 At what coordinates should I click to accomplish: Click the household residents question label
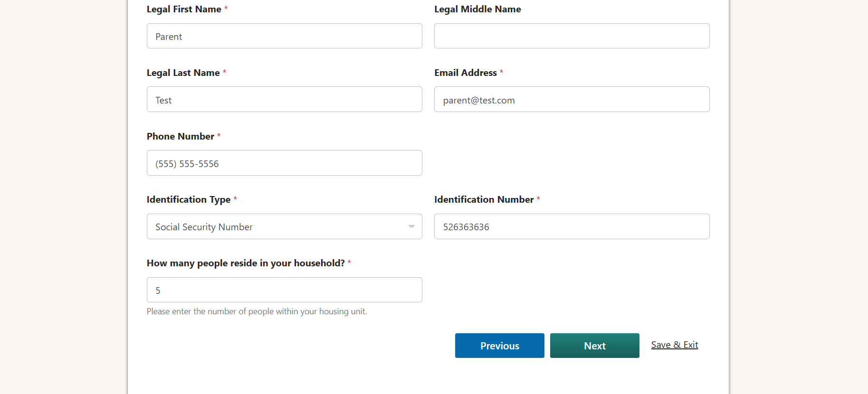pos(246,263)
